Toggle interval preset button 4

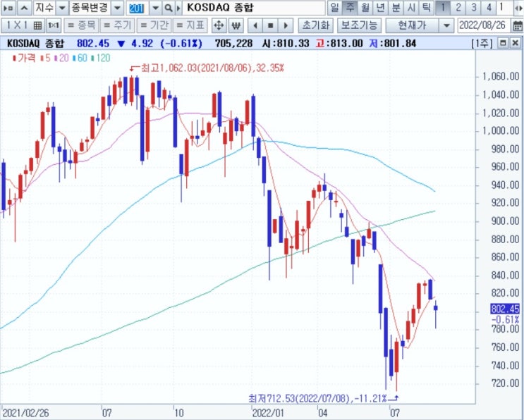(x=489, y=7)
